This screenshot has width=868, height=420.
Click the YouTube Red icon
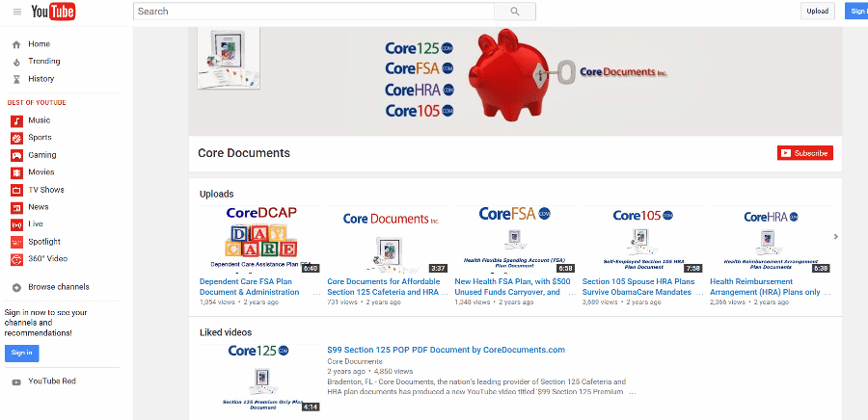[16, 381]
